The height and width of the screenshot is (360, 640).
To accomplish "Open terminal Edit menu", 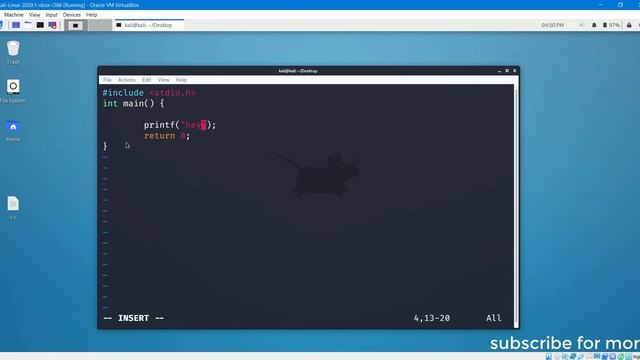I will [147, 80].
